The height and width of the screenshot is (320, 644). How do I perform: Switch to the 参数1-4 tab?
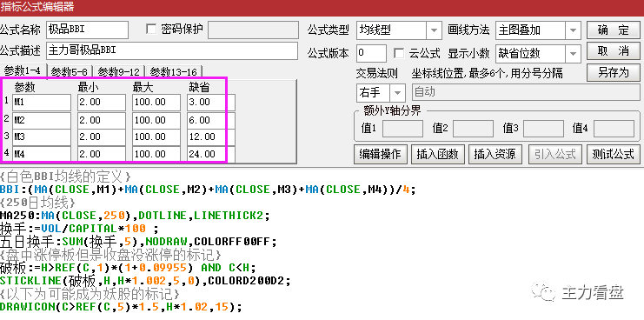click(x=23, y=71)
